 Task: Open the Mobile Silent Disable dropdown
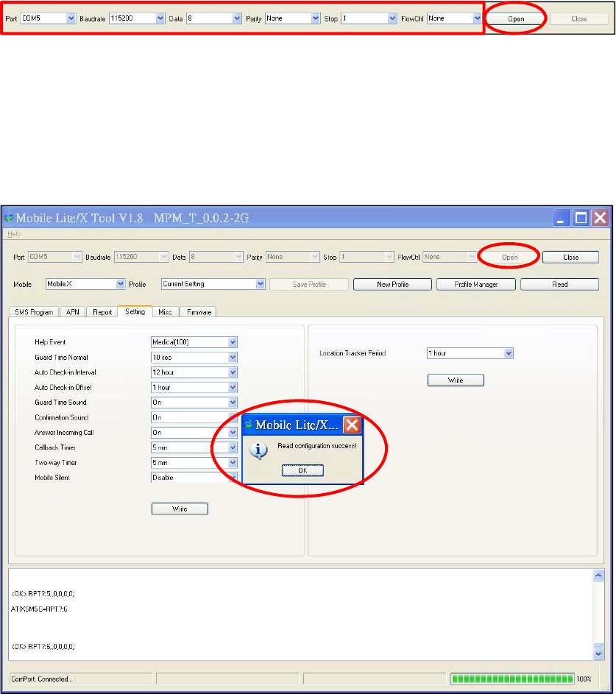(x=194, y=478)
